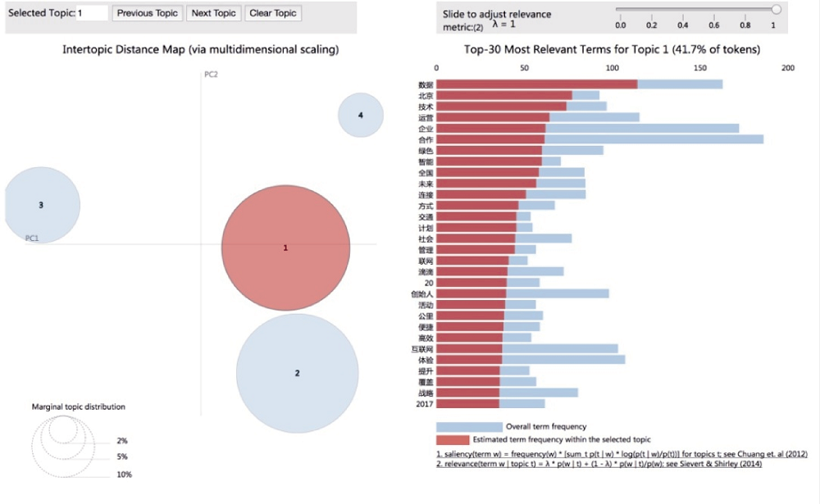Click the relevance metric λ slider handle
The height and width of the screenshot is (504, 820).
[x=776, y=10]
